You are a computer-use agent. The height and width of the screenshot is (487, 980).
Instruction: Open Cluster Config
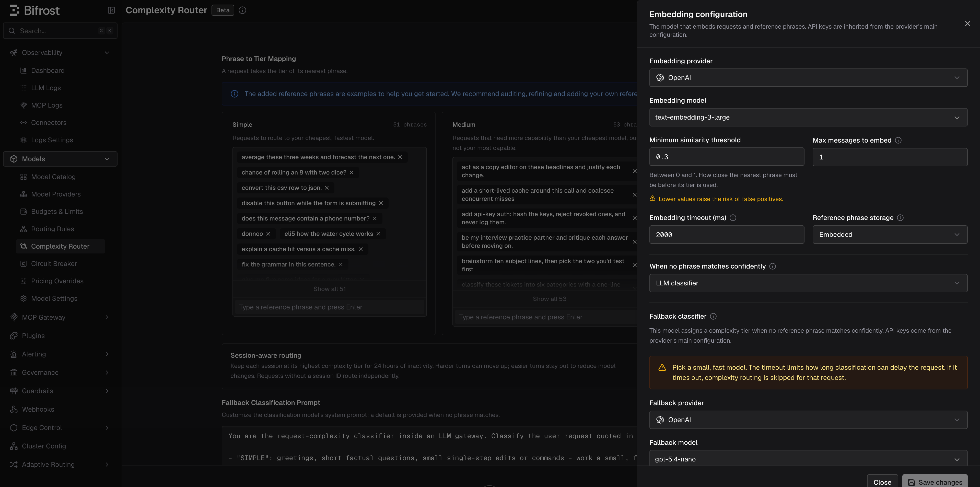click(60, 446)
